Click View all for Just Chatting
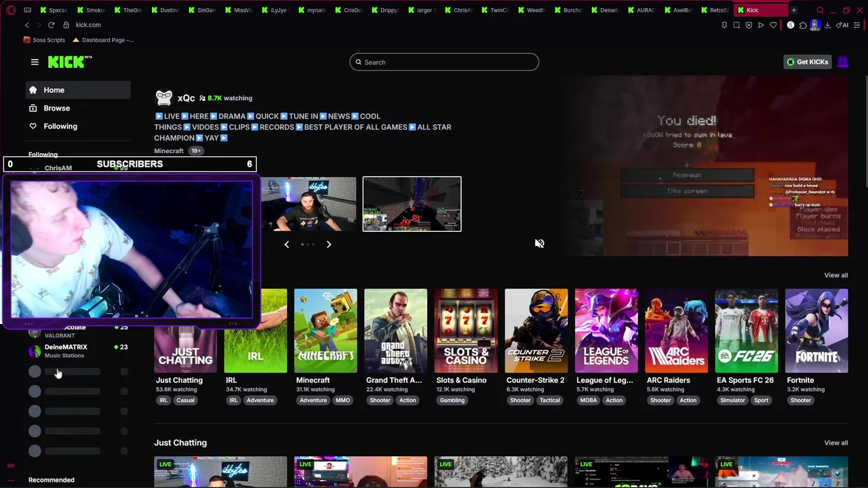 (835, 443)
